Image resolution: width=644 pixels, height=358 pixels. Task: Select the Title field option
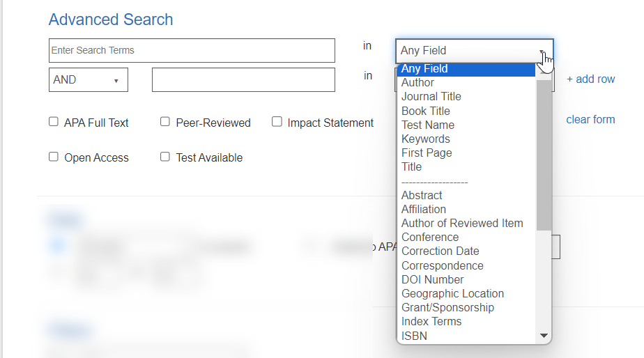(x=466, y=166)
